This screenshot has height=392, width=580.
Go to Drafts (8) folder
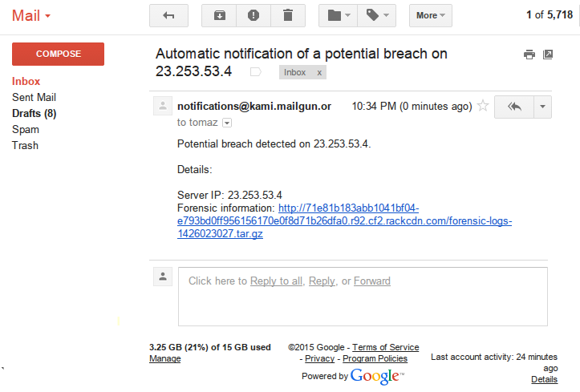pyautogui.click(x=34, y=113)
